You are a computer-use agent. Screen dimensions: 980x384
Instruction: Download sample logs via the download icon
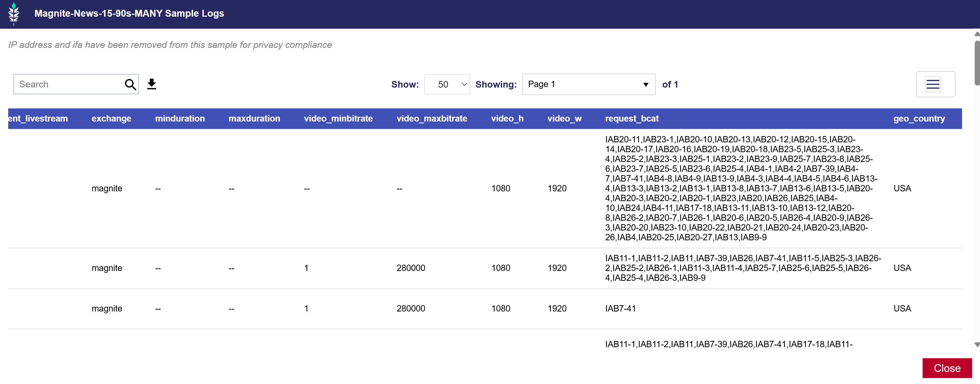click(152, 84)
